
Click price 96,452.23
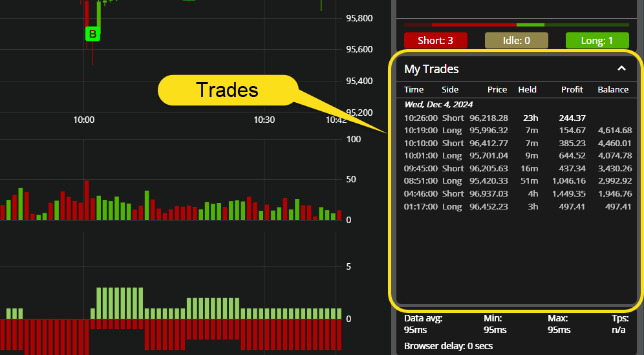(489, 207)
